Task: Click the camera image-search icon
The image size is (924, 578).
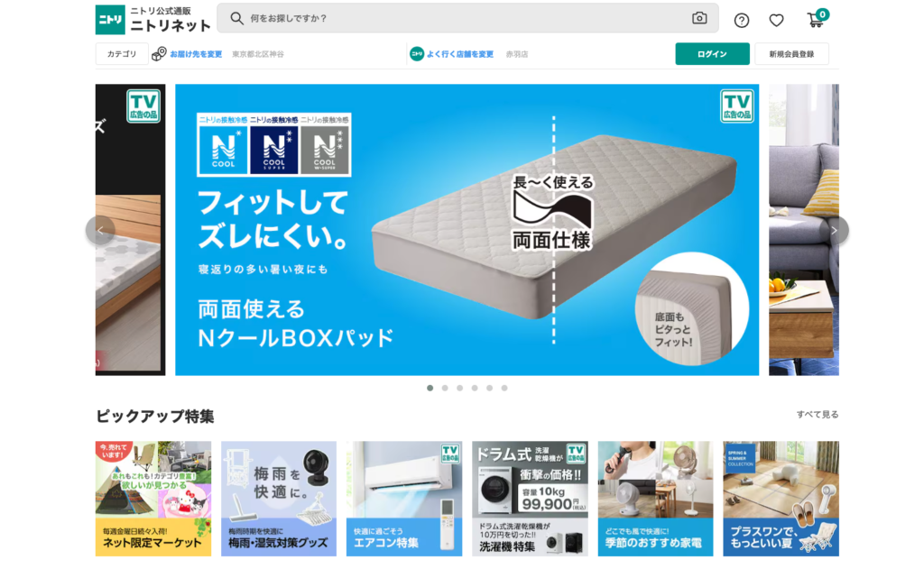Action: pos(699,18)
